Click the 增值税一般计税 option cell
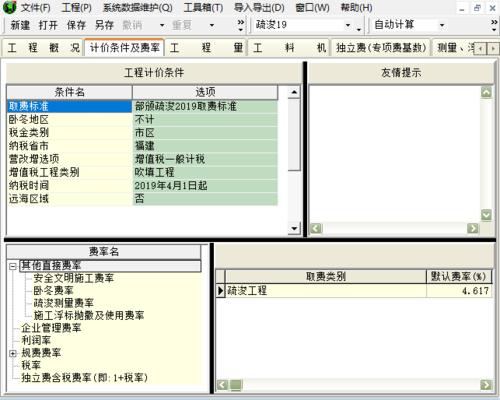The height and width of the screenshot is (400, 500). point(205,159)
